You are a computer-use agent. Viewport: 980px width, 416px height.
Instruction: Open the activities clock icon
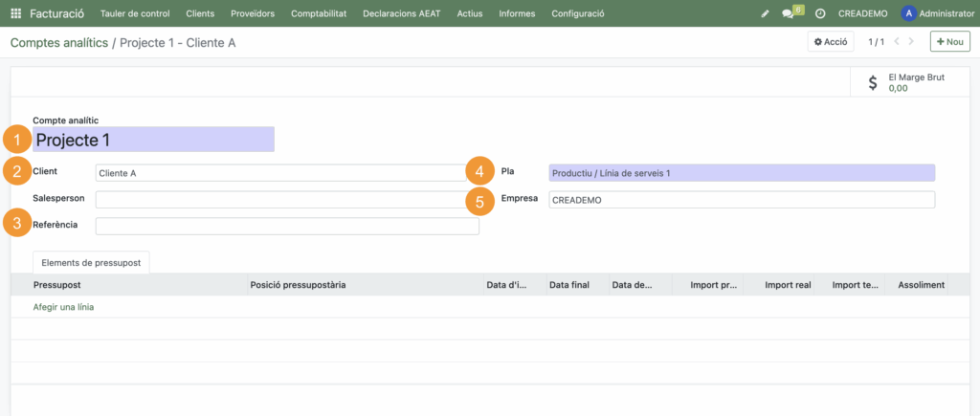820,13
